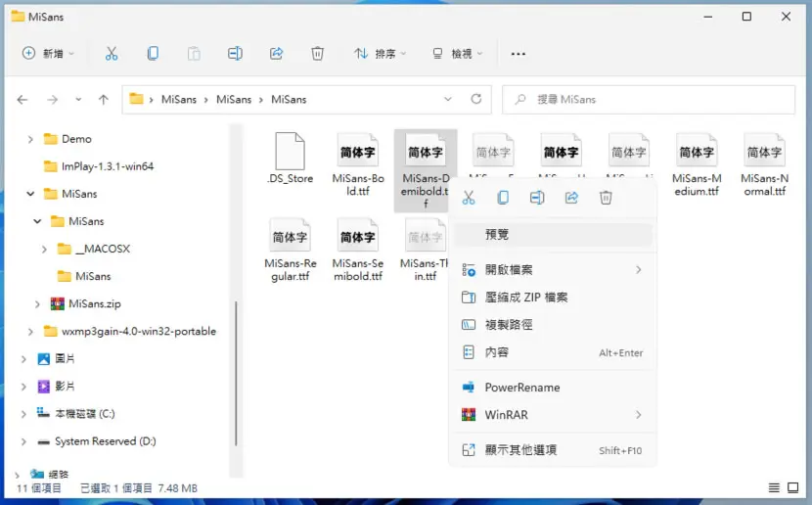Click the 新增 new button
The height and width of the screenshot is (505, 812).
click(x=48, y=54)
